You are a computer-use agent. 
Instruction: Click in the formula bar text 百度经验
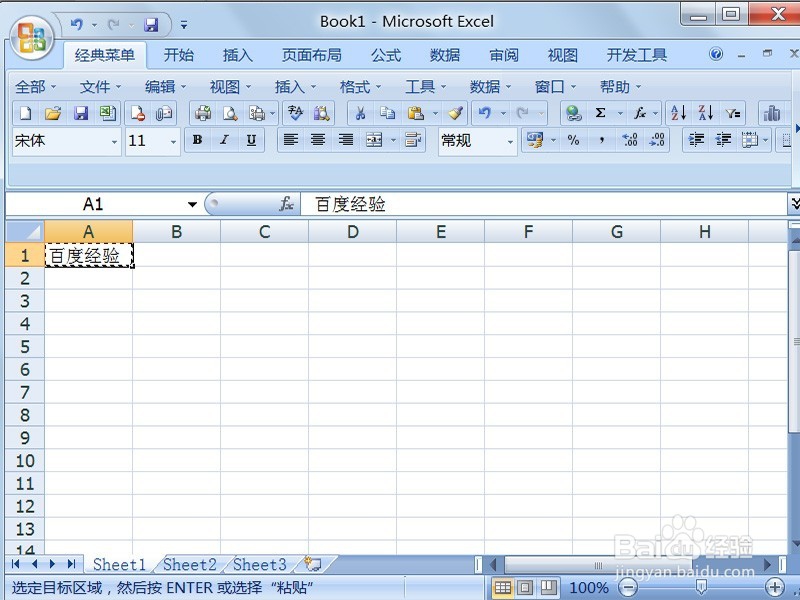[350, 204]
